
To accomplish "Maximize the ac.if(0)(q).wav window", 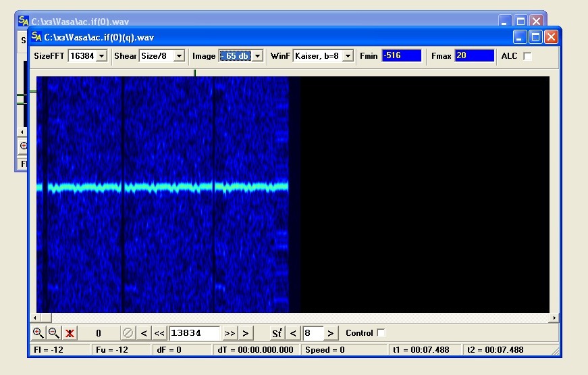I will tap(535, 37).
